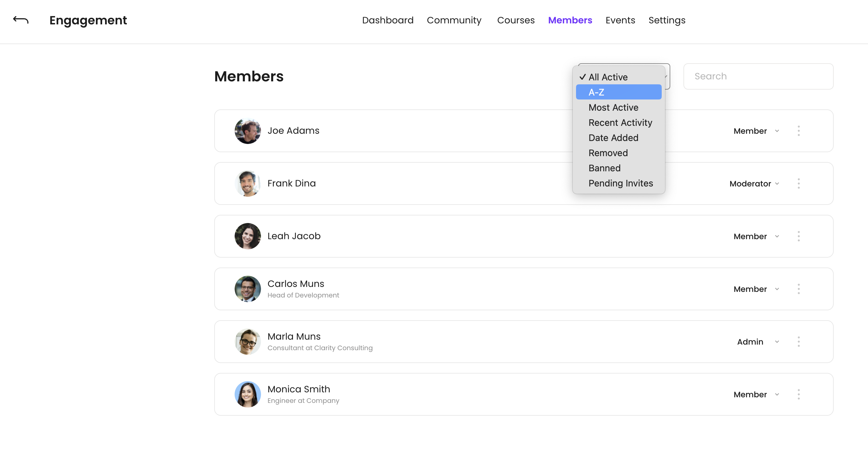
Task: Click the back arrow next to Engagement
Action: pyautogui.click(x=20, y=20)
